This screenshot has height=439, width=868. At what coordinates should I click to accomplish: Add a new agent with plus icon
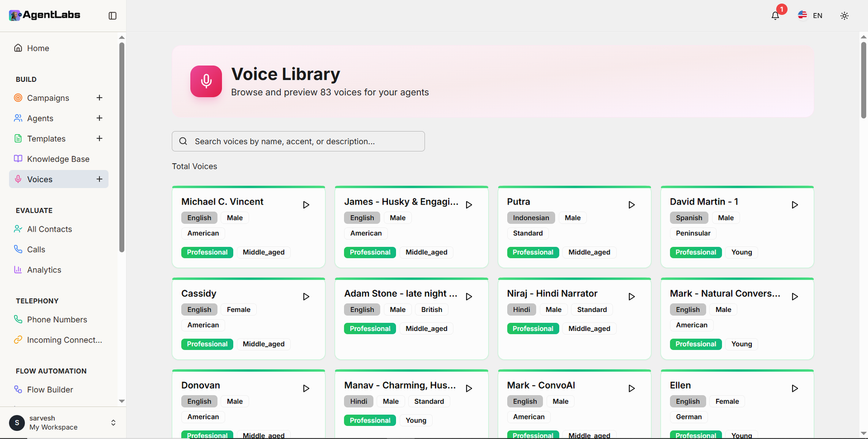point(99,118)
